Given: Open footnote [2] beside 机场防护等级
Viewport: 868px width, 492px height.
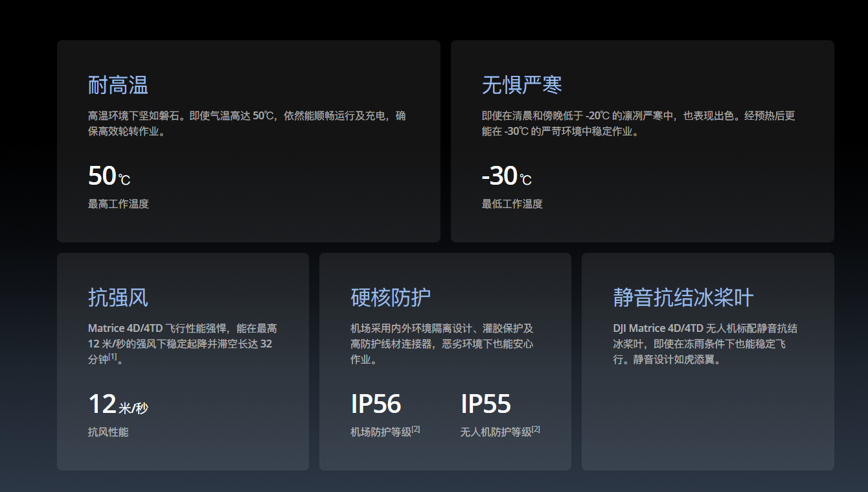Looking at the screenshot, I should tap(416, 429).
